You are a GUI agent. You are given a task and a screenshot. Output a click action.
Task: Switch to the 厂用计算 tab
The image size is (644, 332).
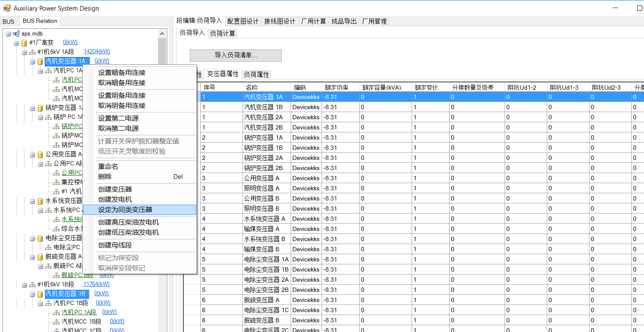[314, 21]
